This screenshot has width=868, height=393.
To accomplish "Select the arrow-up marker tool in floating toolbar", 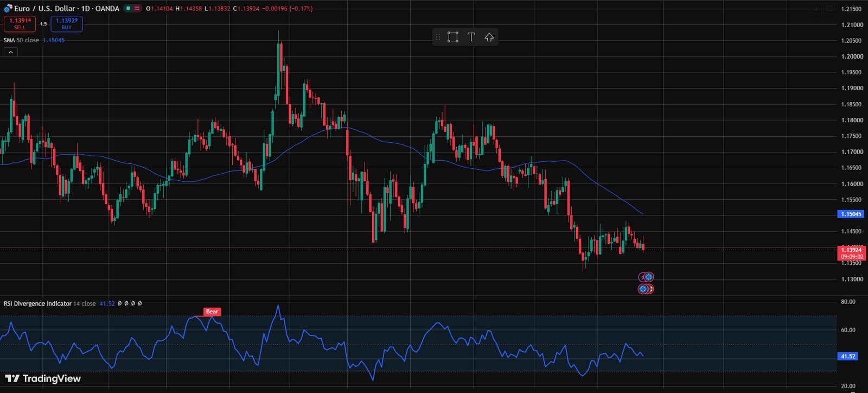I will (x=489, y=37).
